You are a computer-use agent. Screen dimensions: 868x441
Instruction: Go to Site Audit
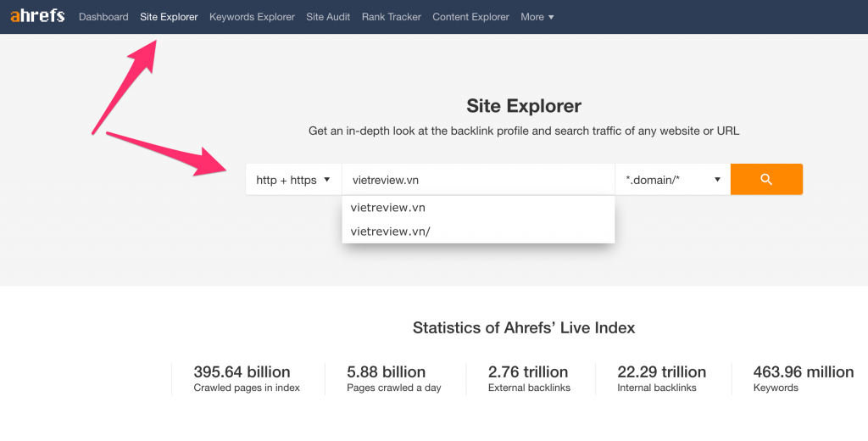pos(328,17)
